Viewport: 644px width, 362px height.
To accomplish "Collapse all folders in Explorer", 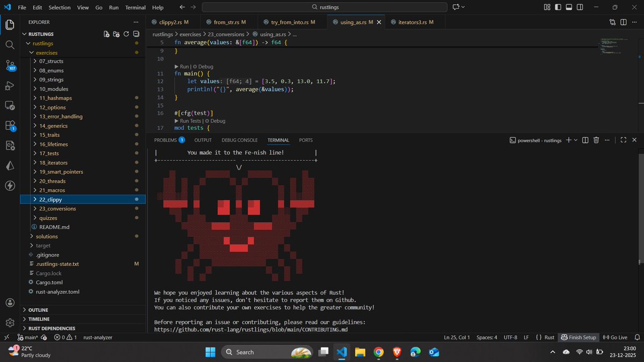I will pos(136,34).
